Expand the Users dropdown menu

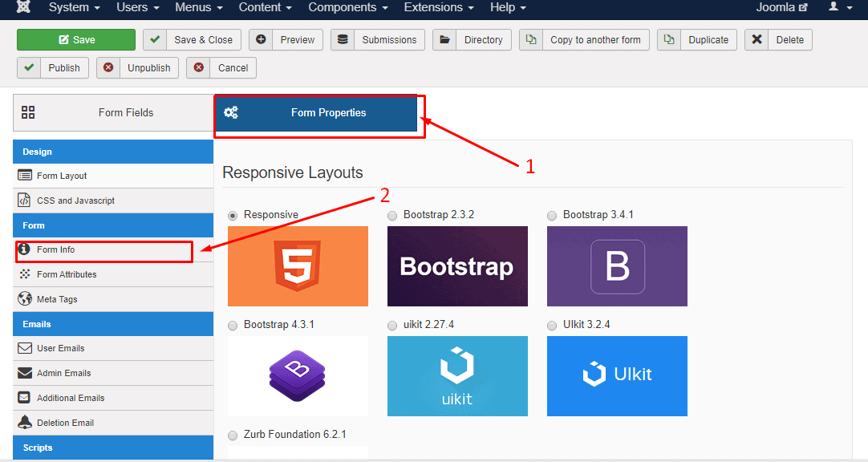click(x=138, y=7)
